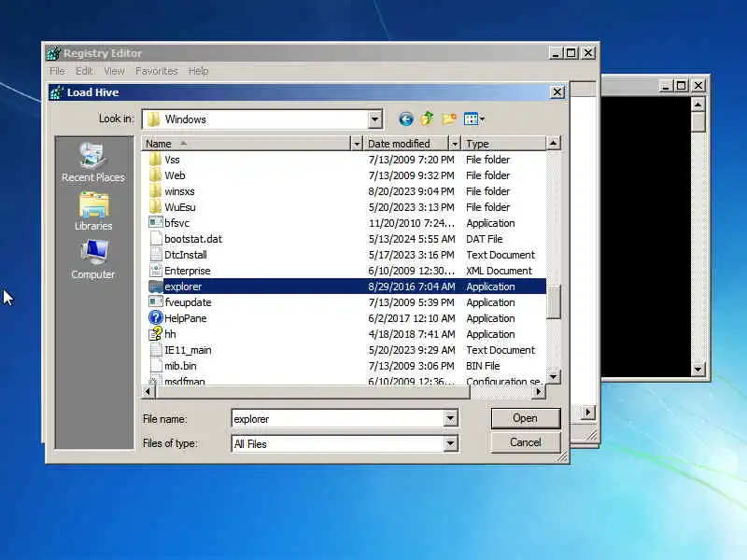Click the bfsvc application icon
Screen dimensions: 747x560
click(155, 222)
